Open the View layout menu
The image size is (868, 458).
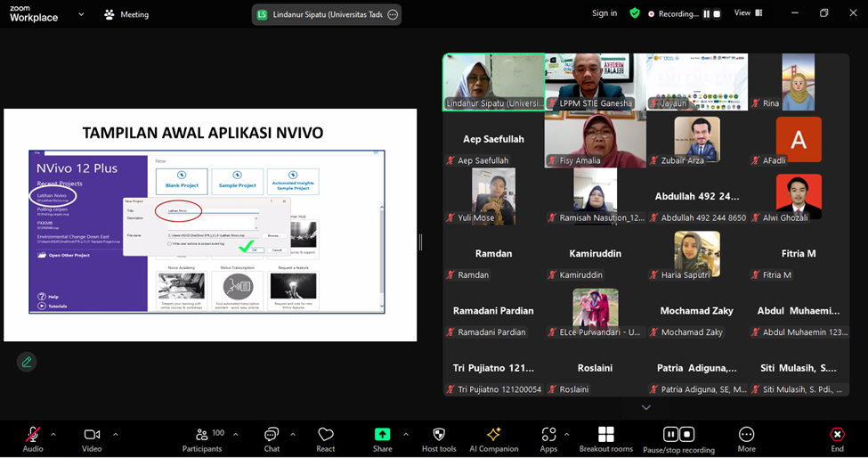click(x=748, y=13)
